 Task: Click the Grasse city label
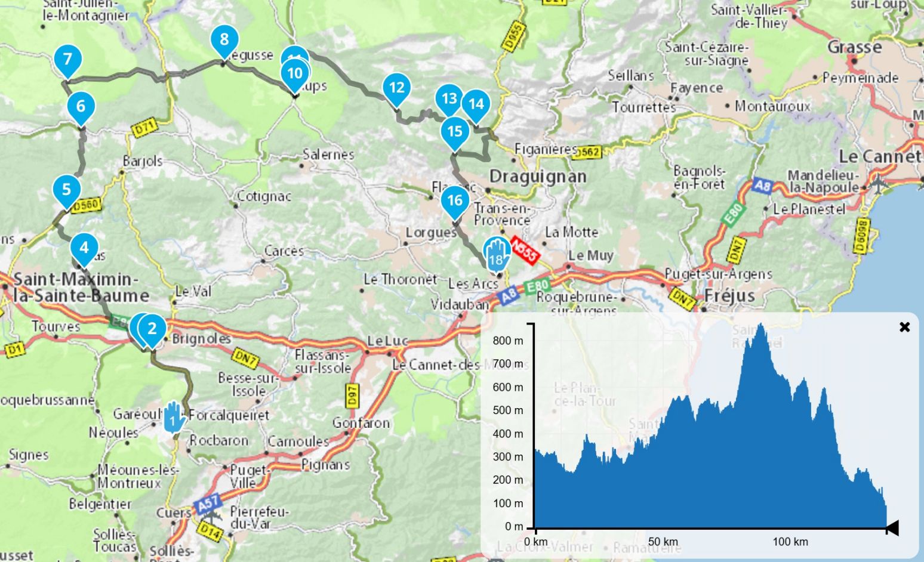coord(854,47)
